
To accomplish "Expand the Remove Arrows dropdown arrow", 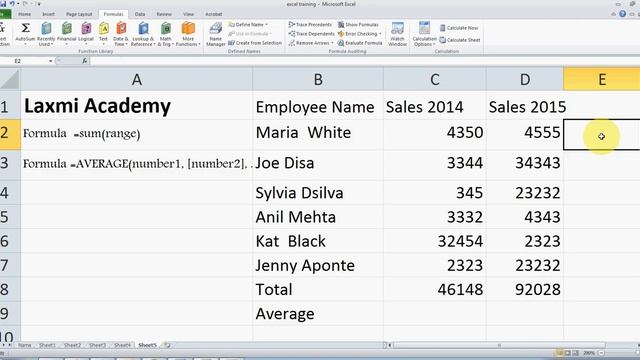I will tap(332, 42).
